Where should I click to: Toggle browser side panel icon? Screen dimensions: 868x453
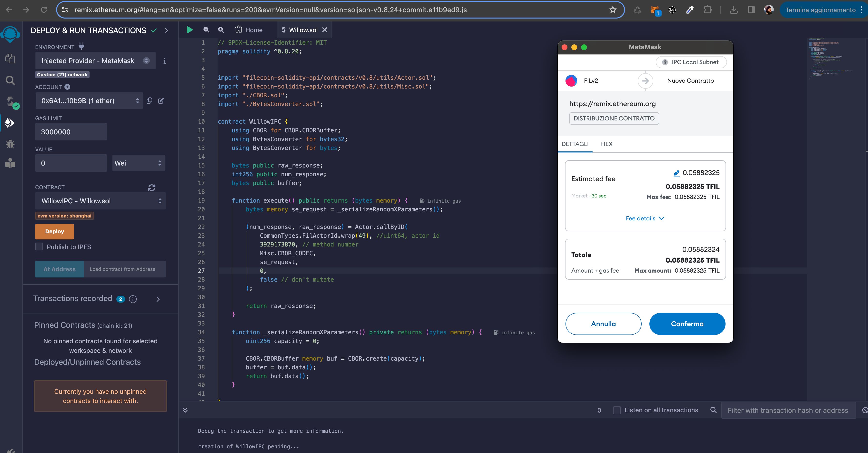pos(751,10)
